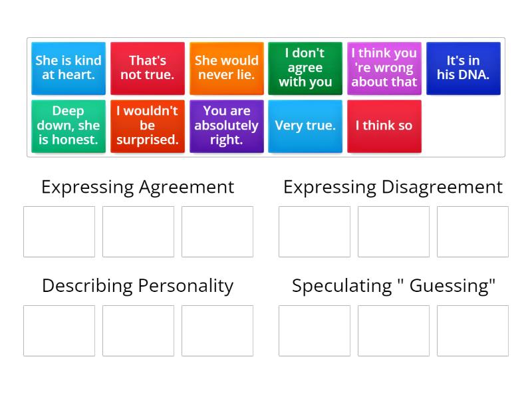Click the 'I wouldn't be surprised.' card
Viewport: 532px width, 399px height.
147,125
